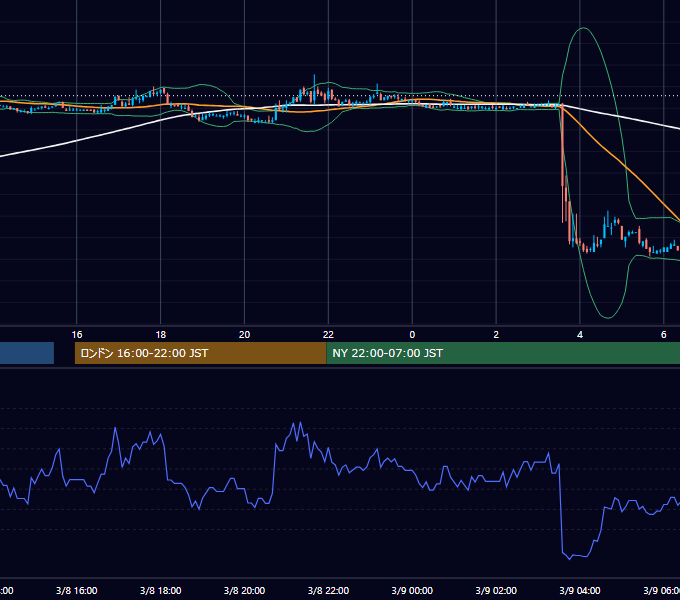The image size is (680, 600).
Task: Click the 3/9 04:00 date label
Action: (x=580, y=590)
